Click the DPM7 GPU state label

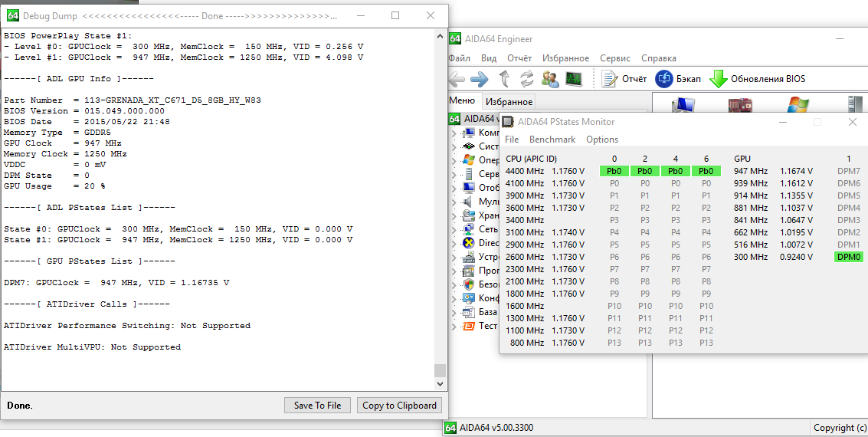[x=849, y=171]
